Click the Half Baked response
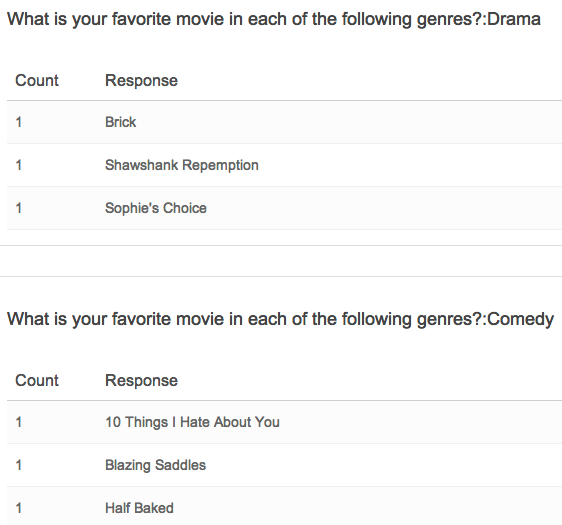This screenshot has width=562, height=525. (x=139, y=508)
